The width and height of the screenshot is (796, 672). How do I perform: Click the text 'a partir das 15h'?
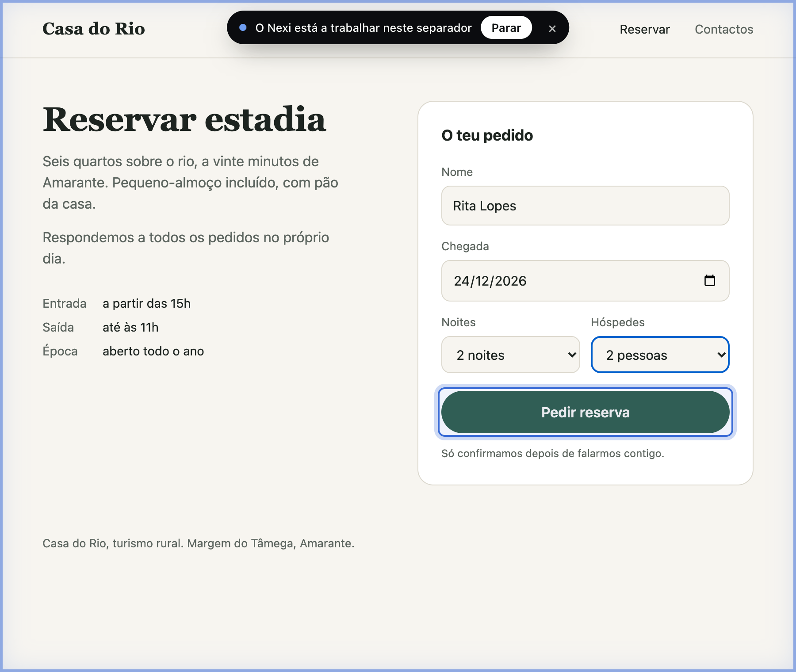point(147,303)
